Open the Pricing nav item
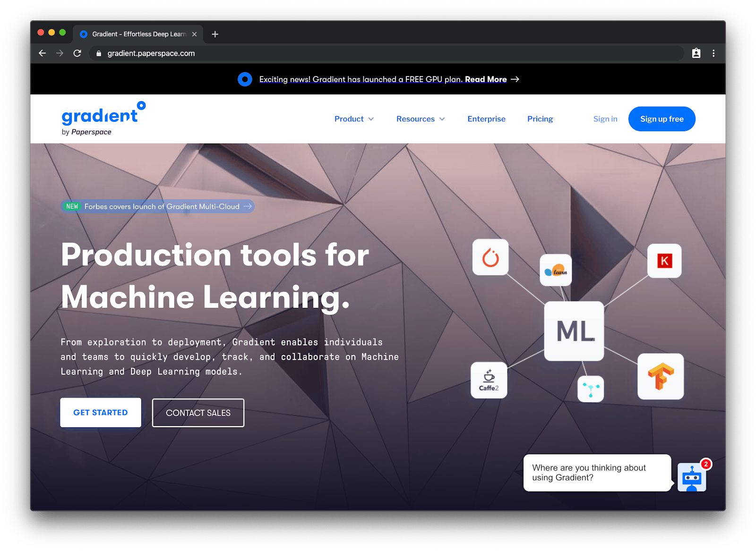The image size is (756, 551). (x=540, y=119)
